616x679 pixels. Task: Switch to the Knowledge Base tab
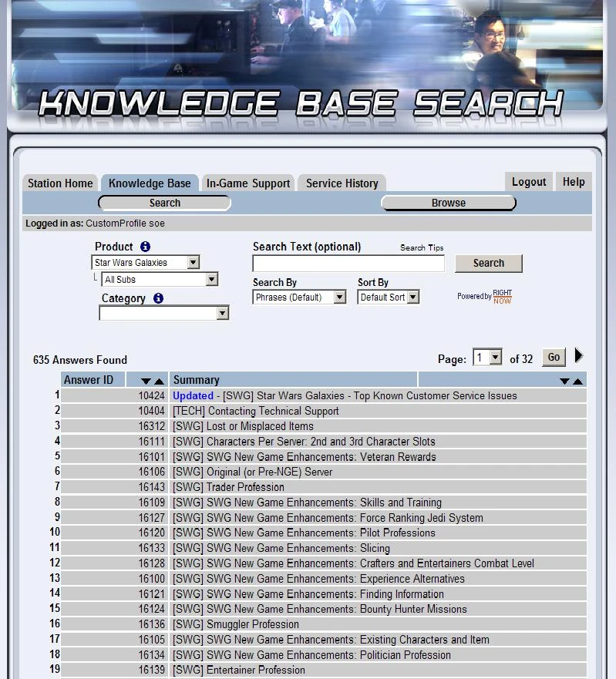tap(150, 183)
